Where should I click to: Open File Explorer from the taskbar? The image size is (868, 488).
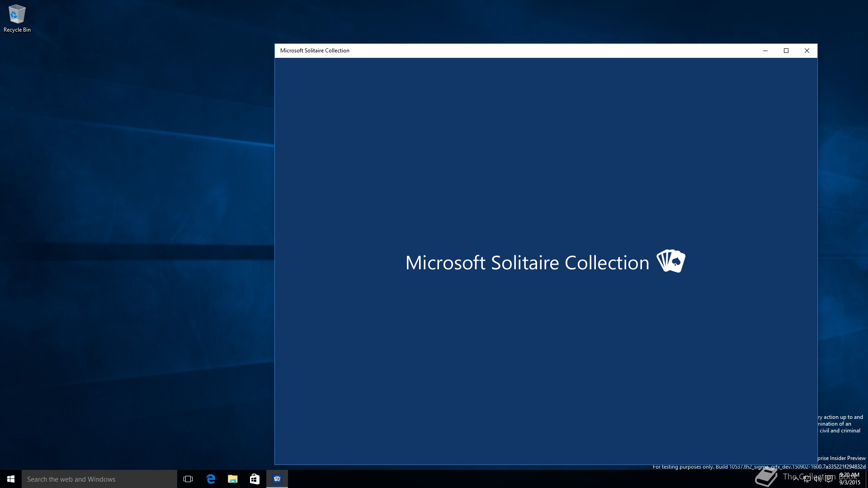tap(232, 479)
